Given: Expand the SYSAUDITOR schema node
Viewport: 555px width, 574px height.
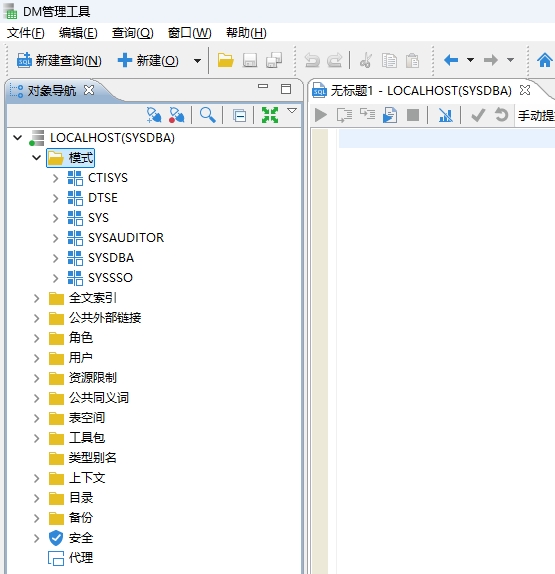Looking at the screenshot, I should pos(55,238).
